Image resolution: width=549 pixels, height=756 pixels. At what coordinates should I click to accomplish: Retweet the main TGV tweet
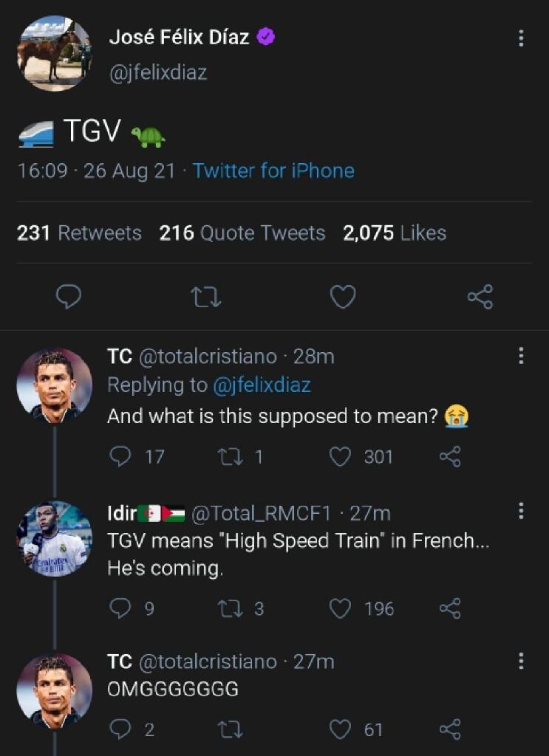tap(206, 297)
